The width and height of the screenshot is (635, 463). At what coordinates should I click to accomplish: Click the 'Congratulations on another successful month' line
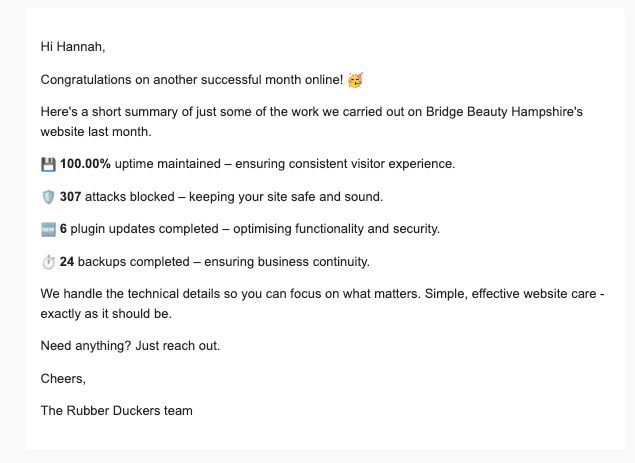click(192, 79)
